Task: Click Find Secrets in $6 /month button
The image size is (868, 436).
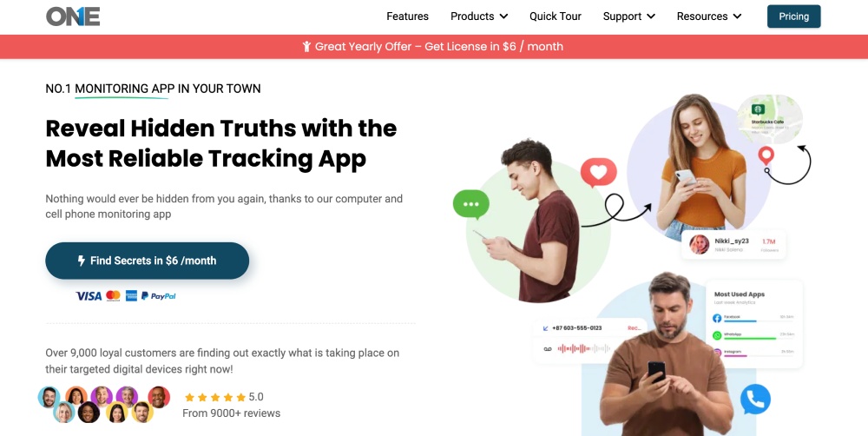Action: [148, 261]
